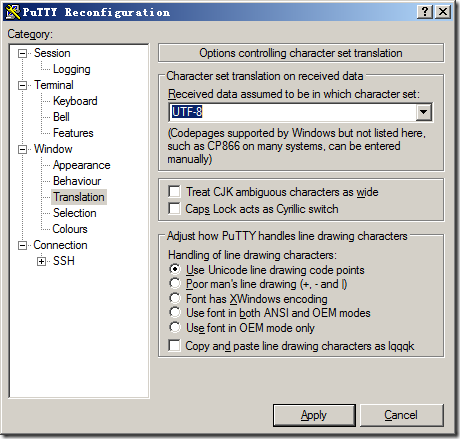
Task: Click 'Received data assumed to be' label
Action: pos(294,94)
